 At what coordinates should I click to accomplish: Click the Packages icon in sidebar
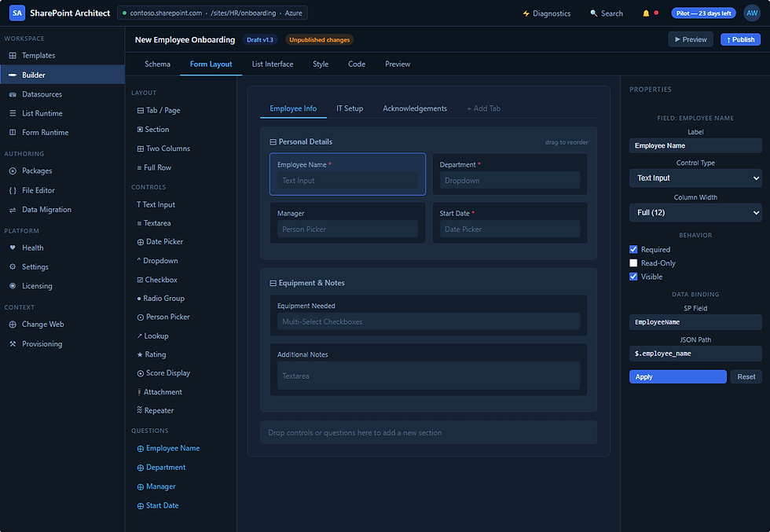click(13, 171)
